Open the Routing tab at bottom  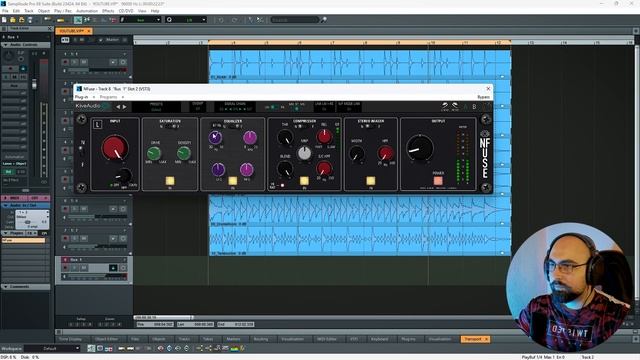click(261, 339)
